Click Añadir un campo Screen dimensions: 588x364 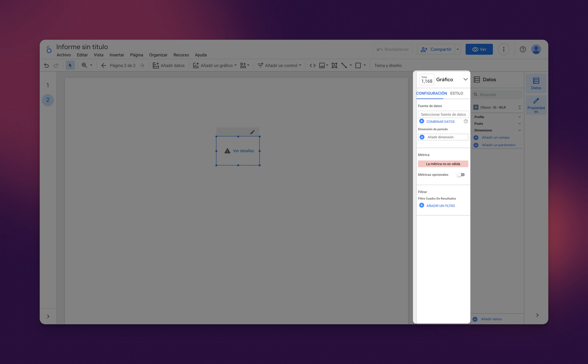coord(496,137)
